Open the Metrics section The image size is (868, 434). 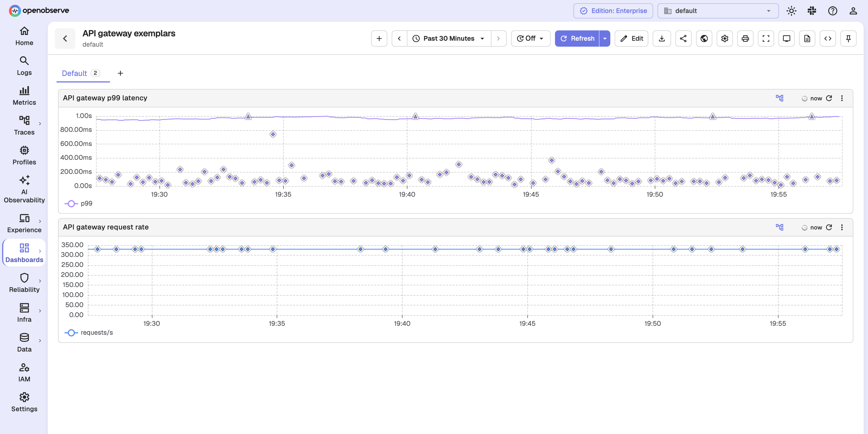[x=24, y=96]
